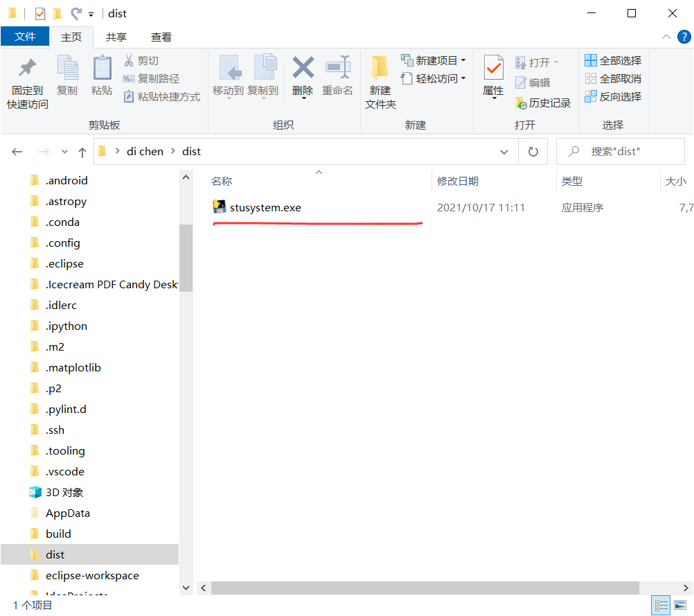The image size is (694, 616).
Task: Switch to Home (主页) tab
Action: click(71, 37)
